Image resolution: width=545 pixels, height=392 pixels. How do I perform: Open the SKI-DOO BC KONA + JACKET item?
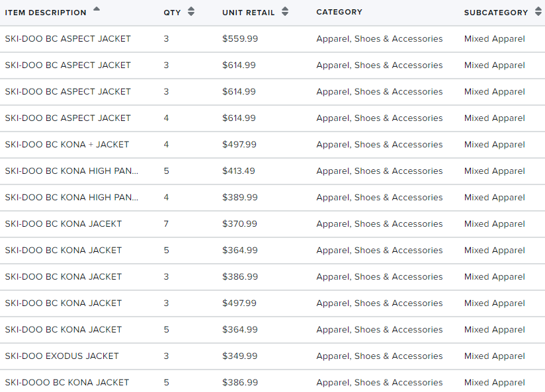click(x=67, y=145)
